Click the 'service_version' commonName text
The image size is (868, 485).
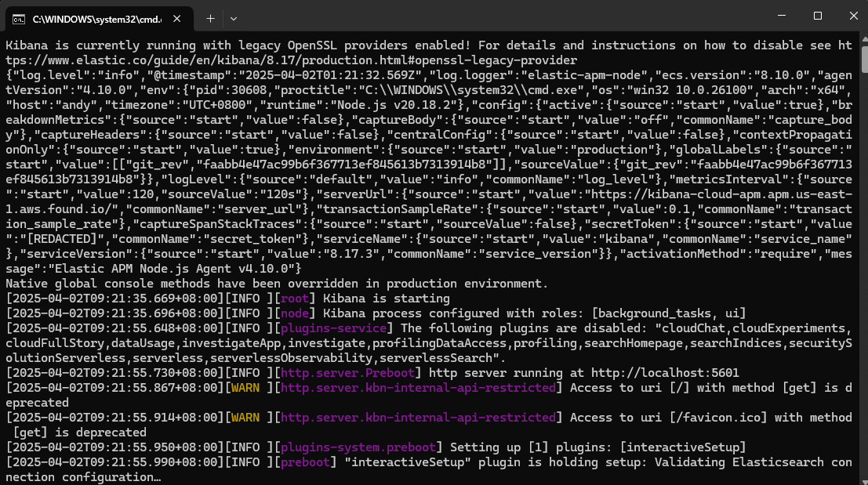pos(538,254)
